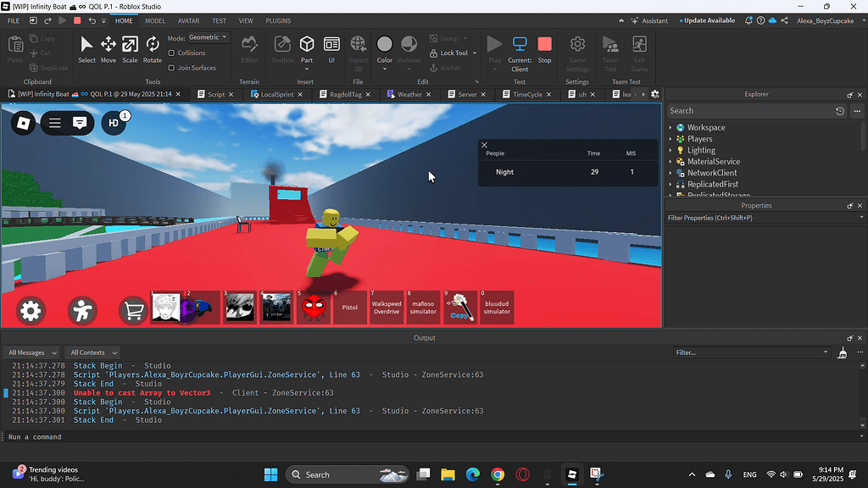The image size is (868, 488).
Task: Open the notifications bell icon
Action: (x=748, y=20)
